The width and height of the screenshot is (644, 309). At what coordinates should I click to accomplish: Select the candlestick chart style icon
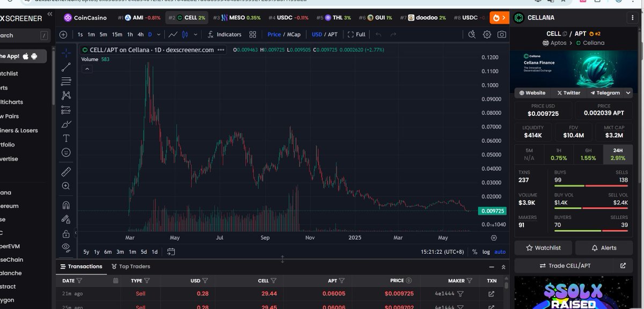coord(186,34)
